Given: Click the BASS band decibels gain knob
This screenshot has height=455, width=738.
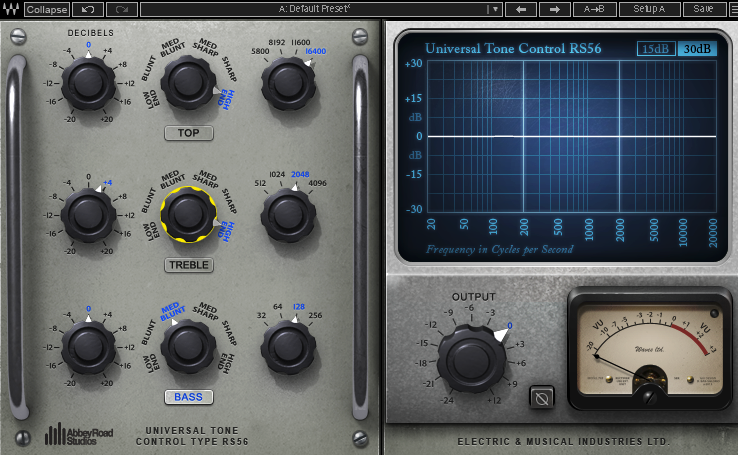Looking at the screenshot, I should pos(88,348).
